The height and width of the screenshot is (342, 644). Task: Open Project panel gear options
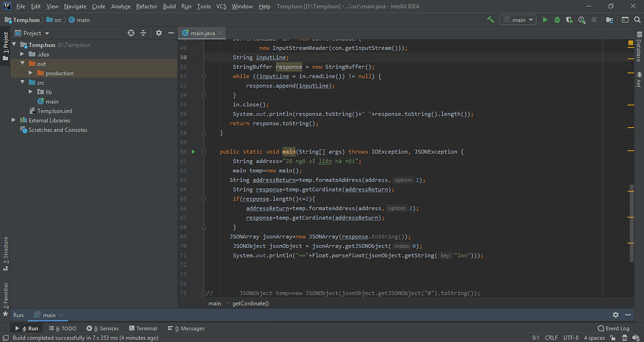(159, 33)
